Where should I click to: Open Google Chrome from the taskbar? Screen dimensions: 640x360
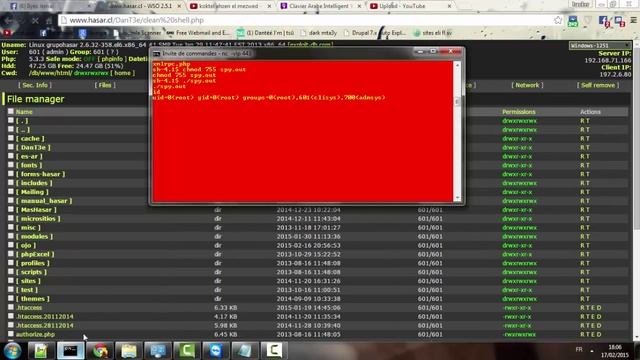[x=100, y=351]
